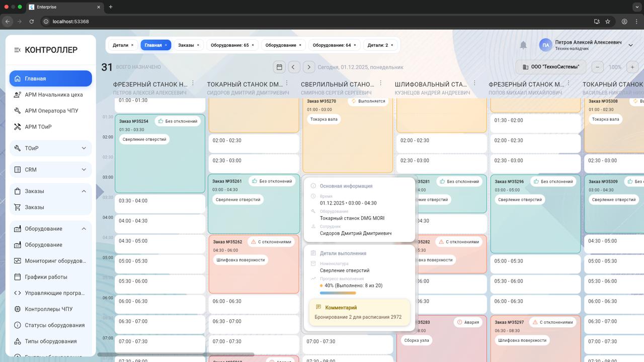Open options menu for Фрезерный станок column

coord(193,83)
